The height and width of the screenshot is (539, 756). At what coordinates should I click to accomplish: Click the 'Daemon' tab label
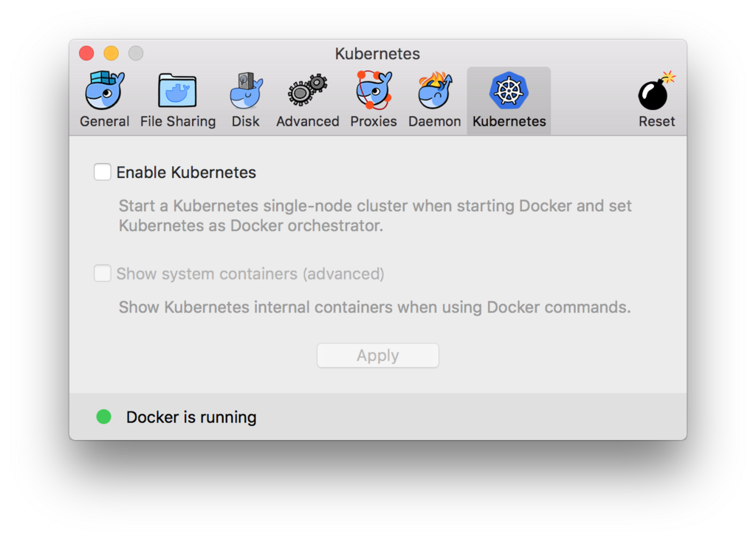pos(434,122)
